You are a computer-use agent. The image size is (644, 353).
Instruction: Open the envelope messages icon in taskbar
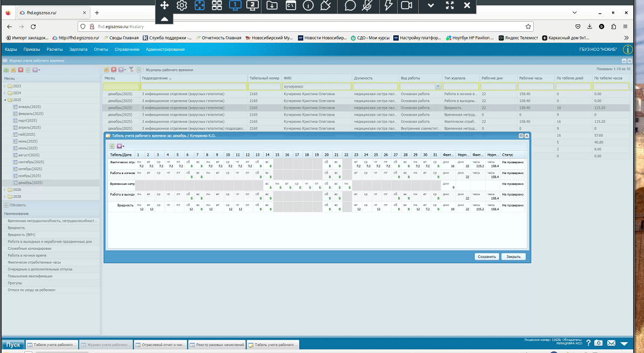coord(611,343)
